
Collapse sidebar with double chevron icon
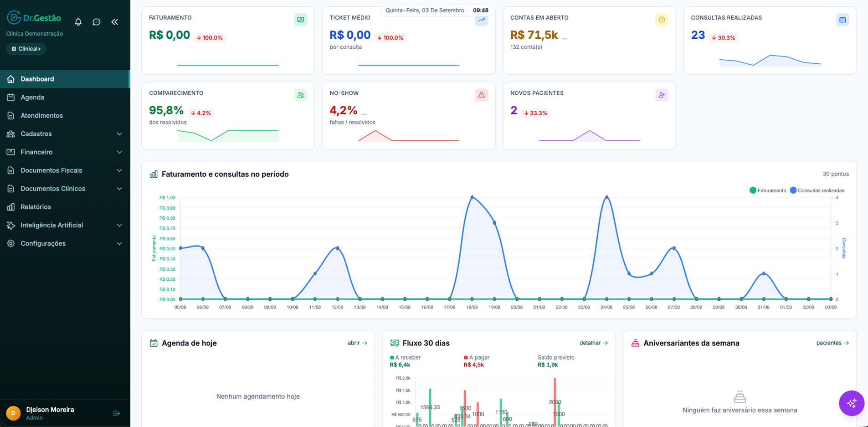pos(115,22)
